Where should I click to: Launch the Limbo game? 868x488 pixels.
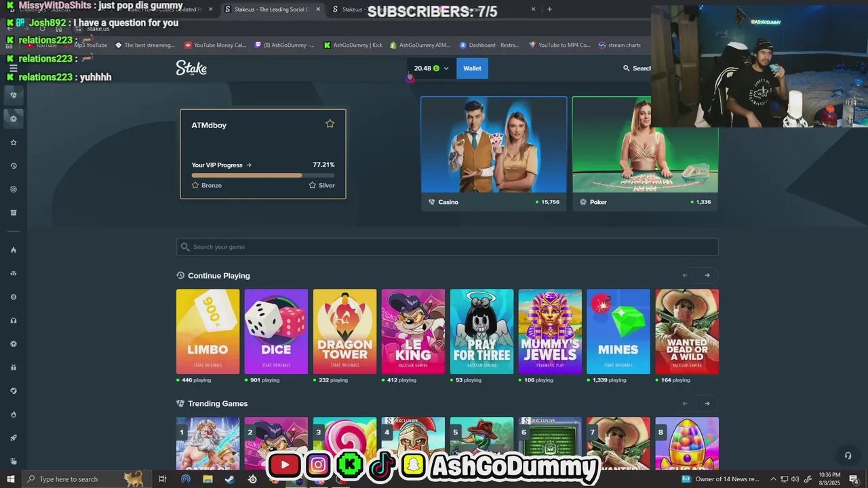(208, 331)
